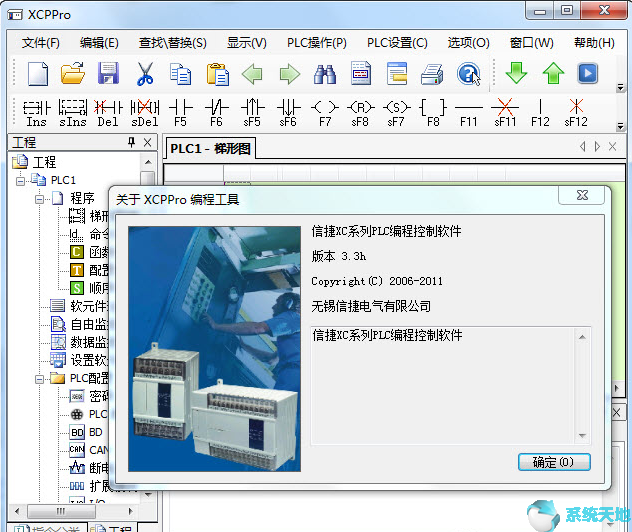Click the 确定(O) button in About dialog
This screenshot has height=532, width=632.
tap(554, 462)
